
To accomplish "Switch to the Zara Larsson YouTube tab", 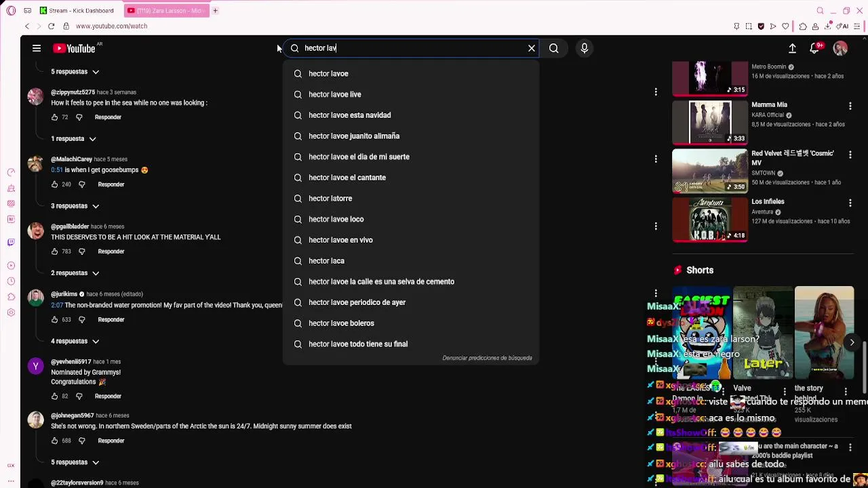I will 166,11.
